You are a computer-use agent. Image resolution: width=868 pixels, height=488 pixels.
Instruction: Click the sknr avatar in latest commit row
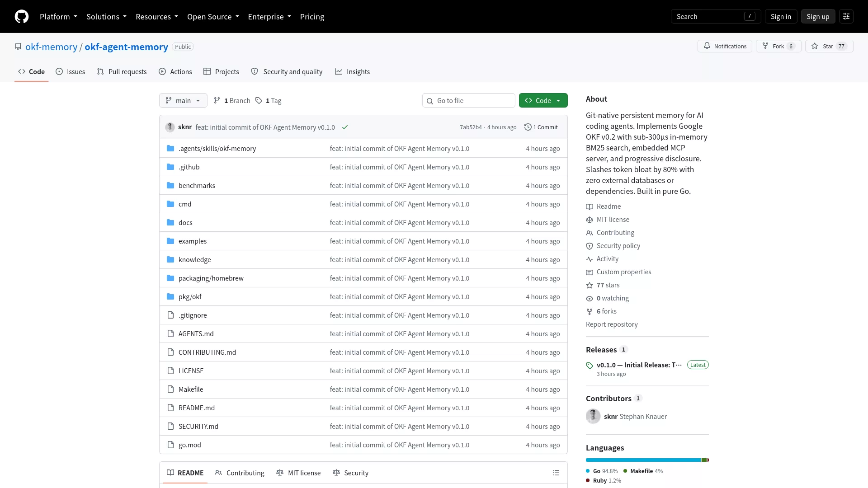coord(170,127)
